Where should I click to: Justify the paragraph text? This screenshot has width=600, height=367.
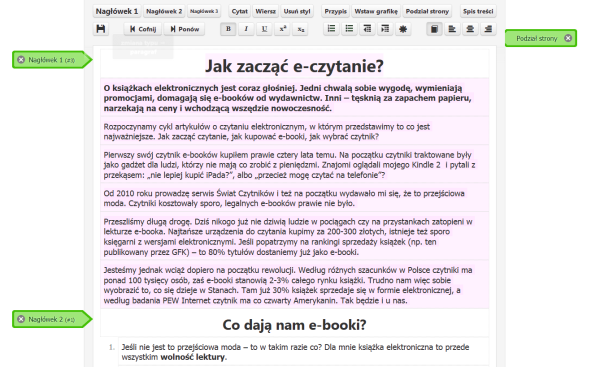click(x=434, y=29)
